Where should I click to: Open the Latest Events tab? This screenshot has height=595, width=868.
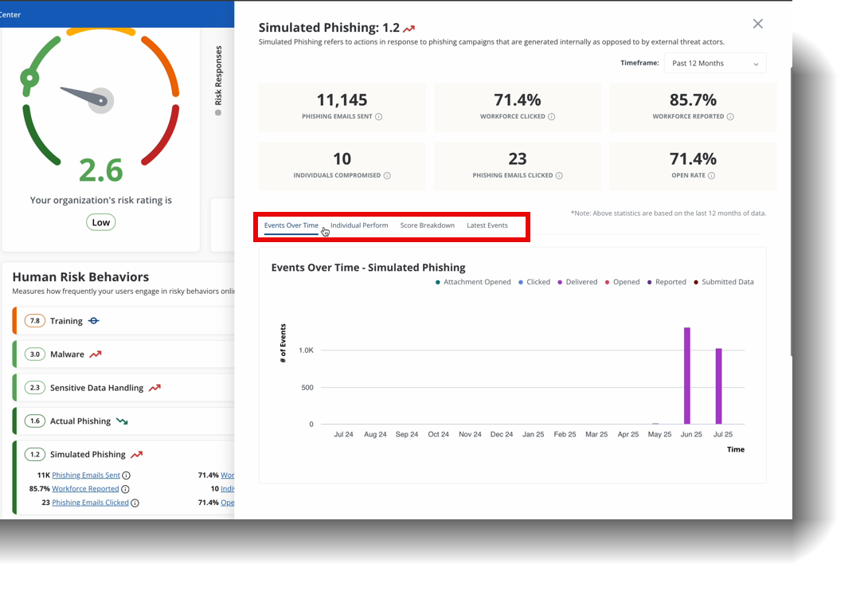(487, 225)
